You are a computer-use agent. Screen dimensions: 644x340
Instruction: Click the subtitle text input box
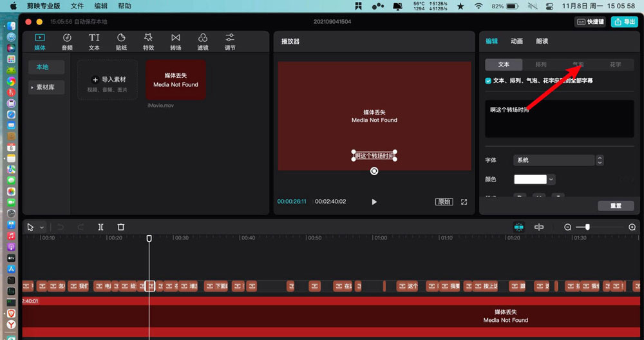tap(560, 118)
